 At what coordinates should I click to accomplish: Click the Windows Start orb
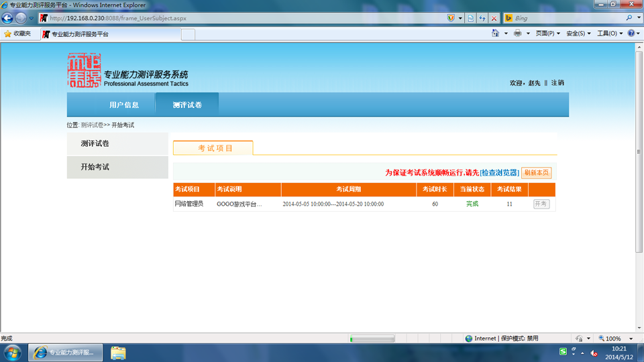coord(12,353)
